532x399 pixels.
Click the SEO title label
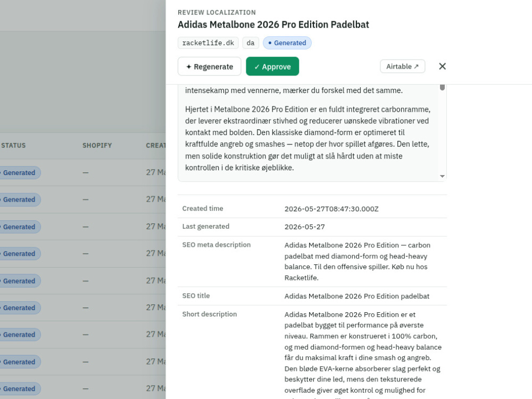[196, 296]
